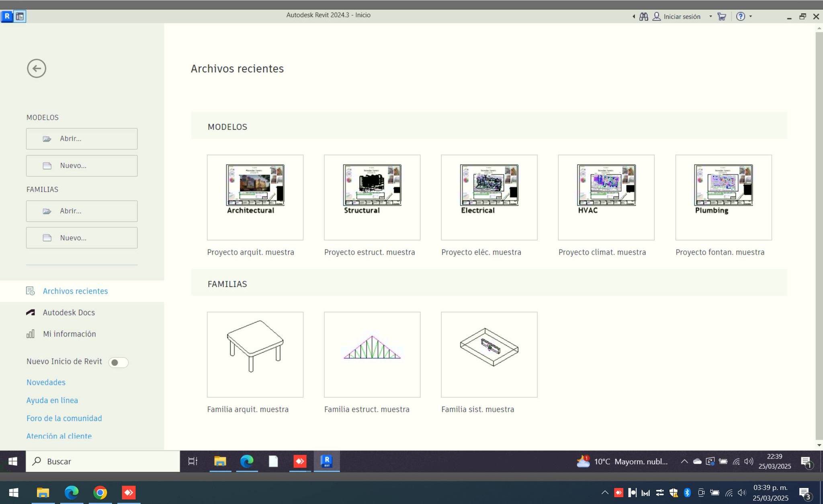This screenshot has width=823, height=504.
Task: Click the Autodesk Docs logo icon in the sidebar
Action: pos(31,312)
